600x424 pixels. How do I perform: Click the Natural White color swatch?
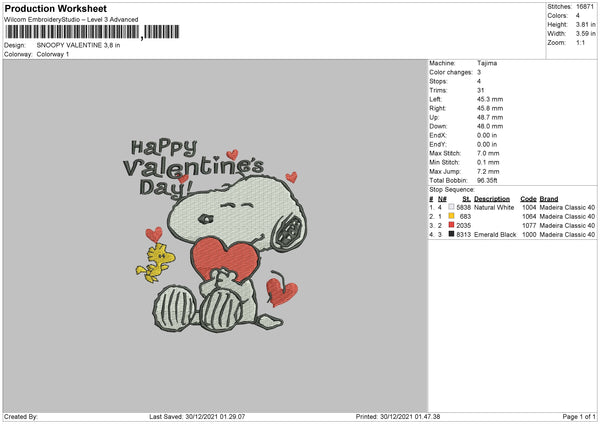coord(452,207)
